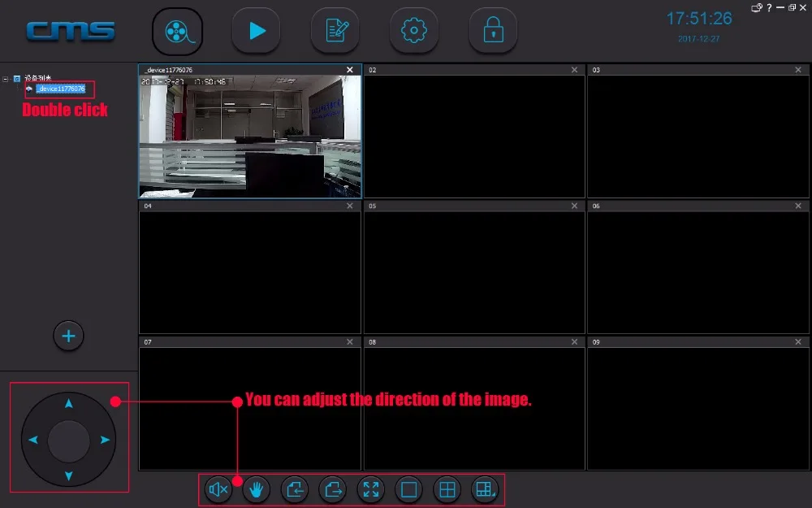This screenshot has height=508, width=812.
Task: Open the settings gear tab
Action: (414, 31)
